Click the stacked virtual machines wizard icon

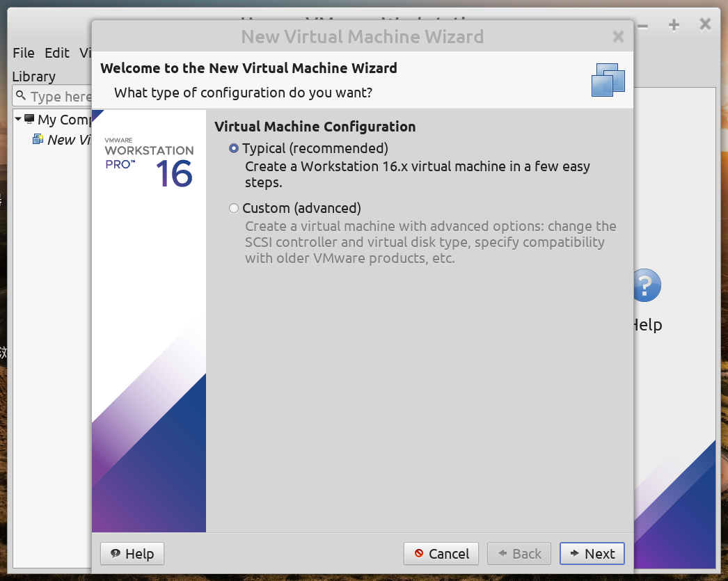coord(608,80)
